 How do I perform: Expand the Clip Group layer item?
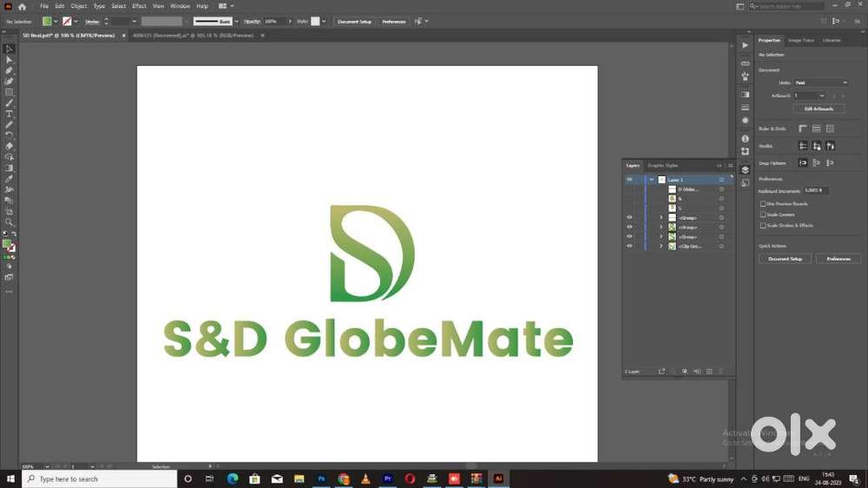pyautogui.click(x=661, y=247)
